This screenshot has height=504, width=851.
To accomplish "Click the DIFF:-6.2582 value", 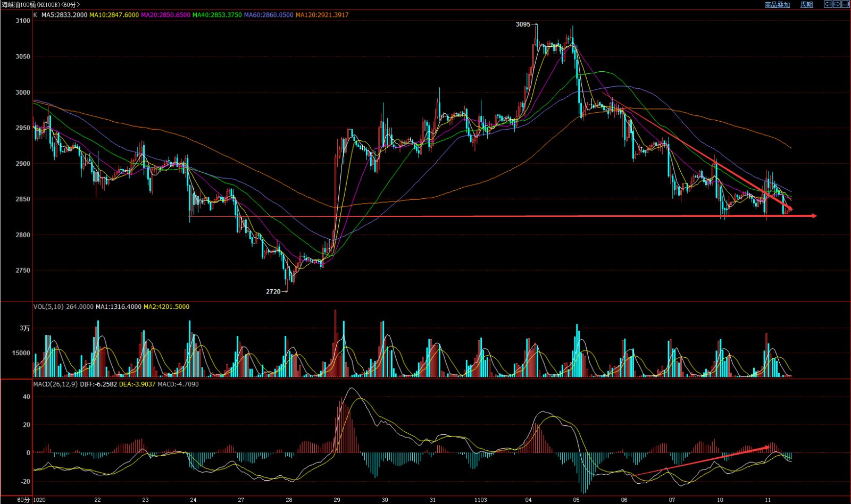I will (98, 384).
